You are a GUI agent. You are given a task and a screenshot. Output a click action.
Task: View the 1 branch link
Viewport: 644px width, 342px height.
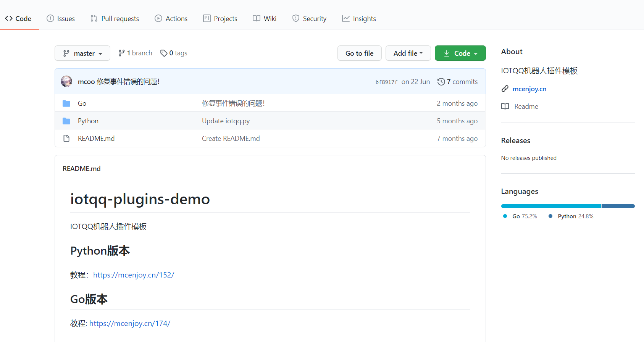click(135, 53)
